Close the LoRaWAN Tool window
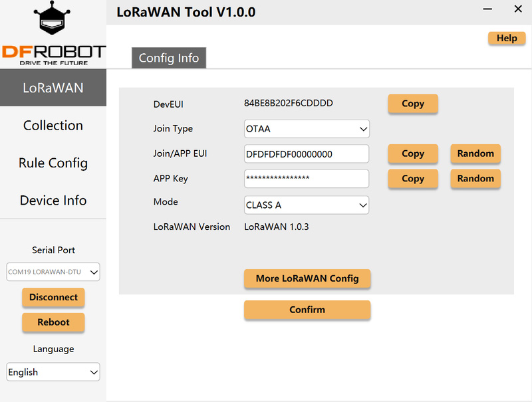The image size is (532, 402). pyautogui.click(x=518, y=9)
